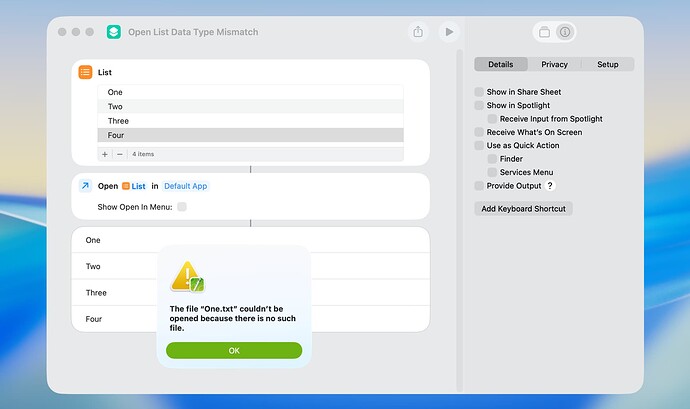Screen dimensions: 690x409
Task: Enable the Provide Output checkbox
Action: pos(479,186)
